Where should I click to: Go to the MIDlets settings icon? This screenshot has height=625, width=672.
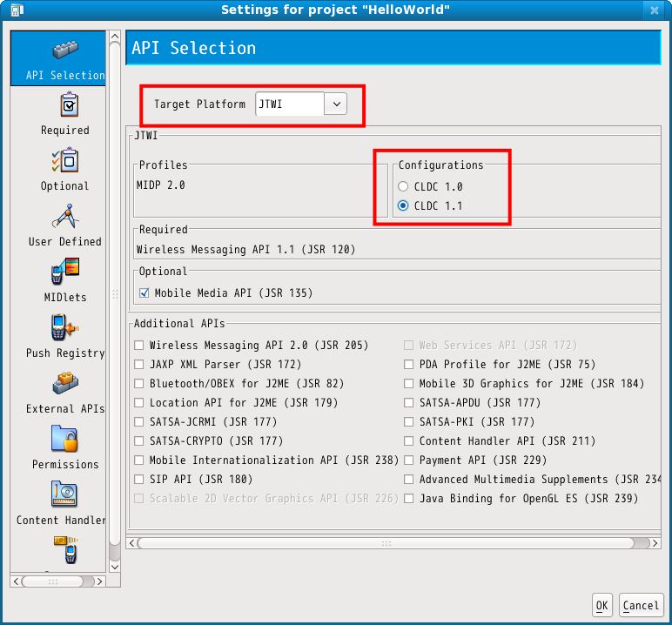click(x=64, y=273)
